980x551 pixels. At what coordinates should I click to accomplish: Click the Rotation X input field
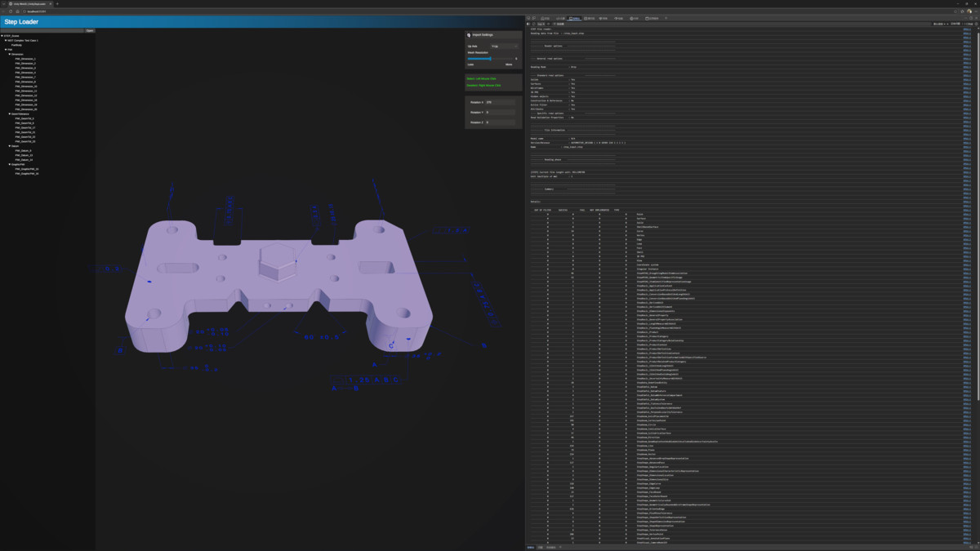pos(501,102)
